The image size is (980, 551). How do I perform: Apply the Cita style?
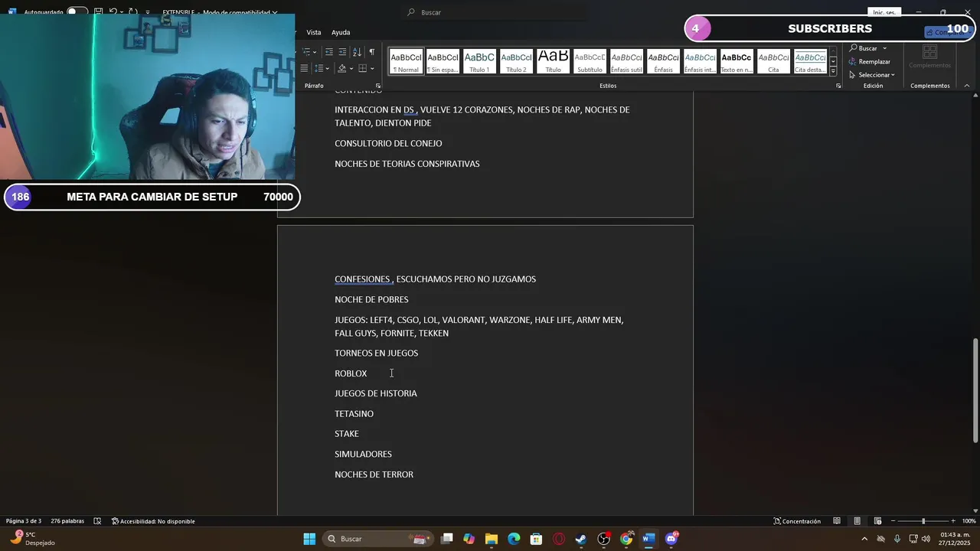click(773, 61)
